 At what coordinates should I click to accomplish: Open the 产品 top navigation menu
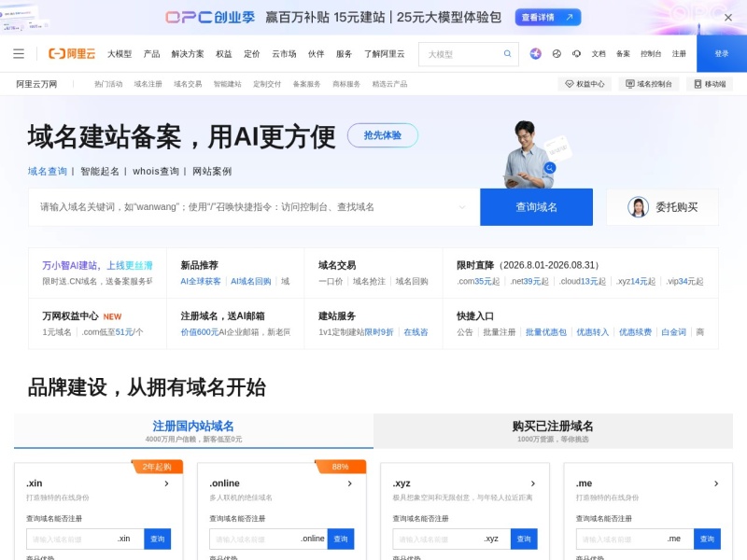point(151,54)
